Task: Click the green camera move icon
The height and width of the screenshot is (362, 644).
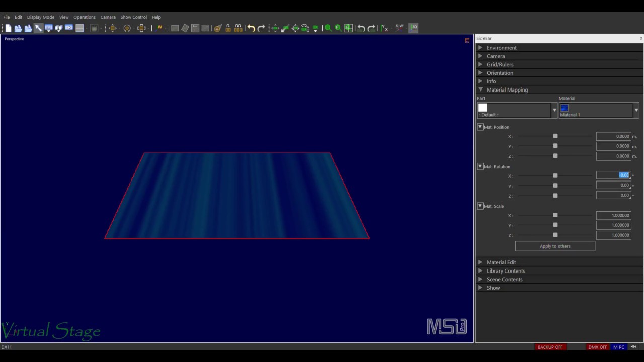Action: [x=275, y=28]
